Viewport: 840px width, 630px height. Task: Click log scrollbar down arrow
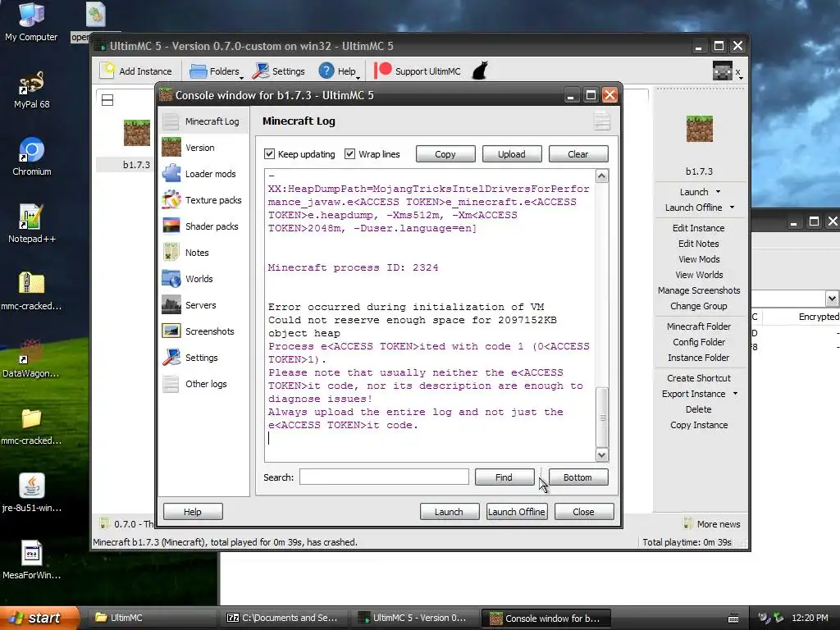[x=602, y=455]
